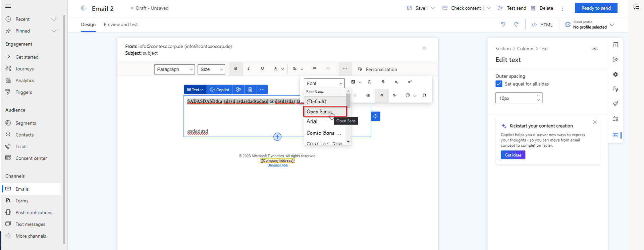Select the Arial font
This screenshot has width=644, height=250.
coord(325,121)
